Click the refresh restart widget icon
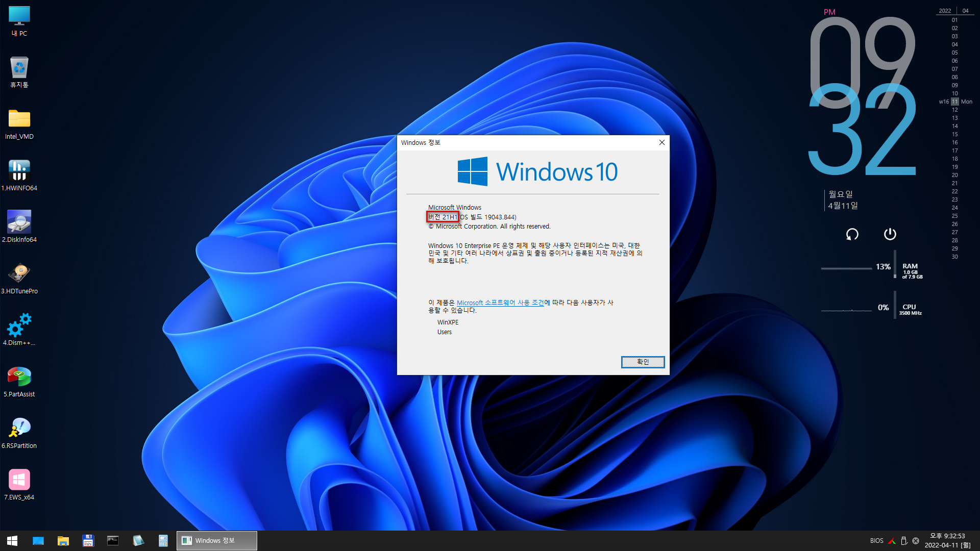The width and height of the screenshot is (980, 551). (852, 234)
